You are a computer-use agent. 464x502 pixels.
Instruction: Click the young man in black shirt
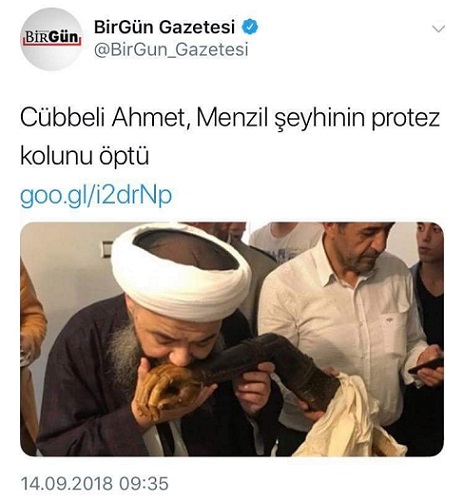[428, 293]
